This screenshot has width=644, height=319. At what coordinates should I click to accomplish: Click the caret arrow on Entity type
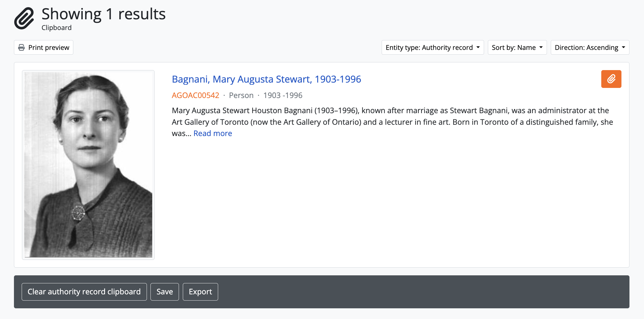(478, 48)
